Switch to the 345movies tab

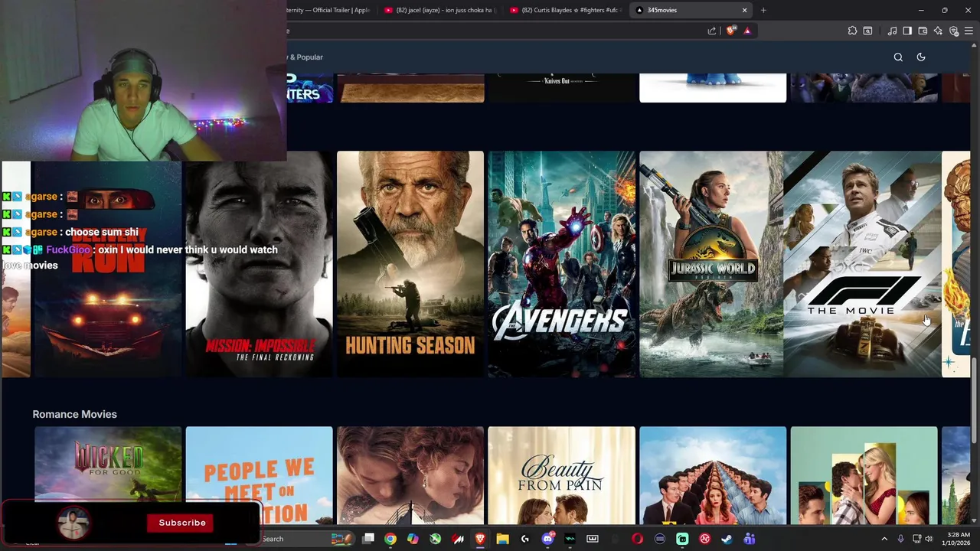pos(689,10)
